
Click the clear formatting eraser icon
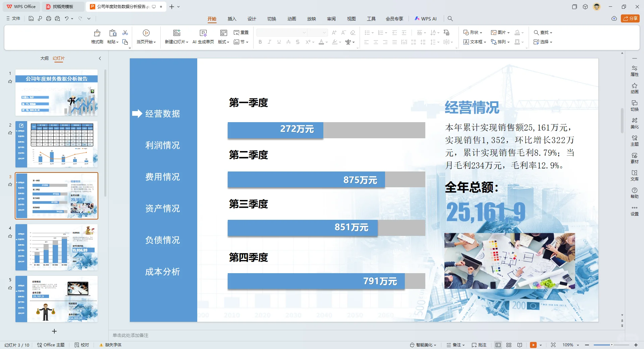pos(353,33)
